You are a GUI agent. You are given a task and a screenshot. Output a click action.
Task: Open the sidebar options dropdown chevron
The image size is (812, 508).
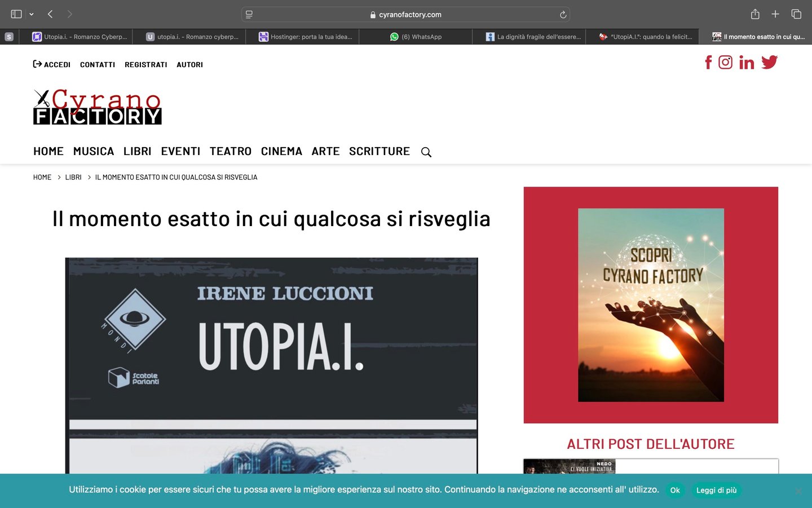[32, 14]
